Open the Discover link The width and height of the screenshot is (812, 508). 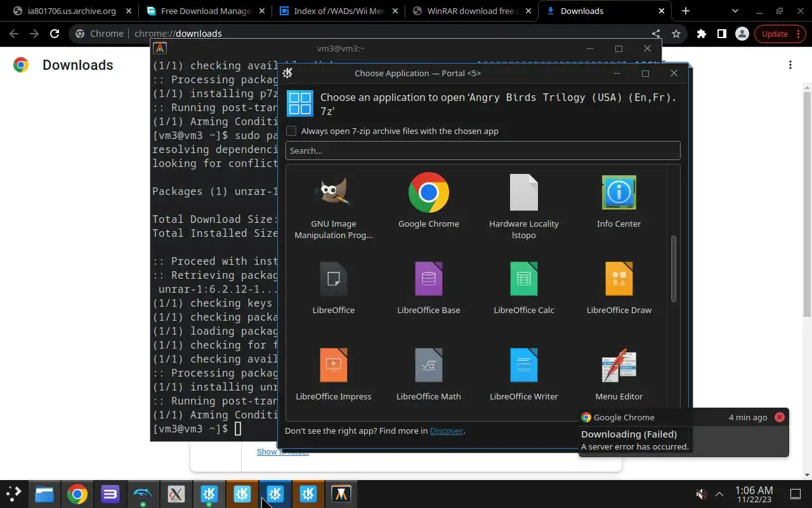pyautogui.click(x=447, y=431)
